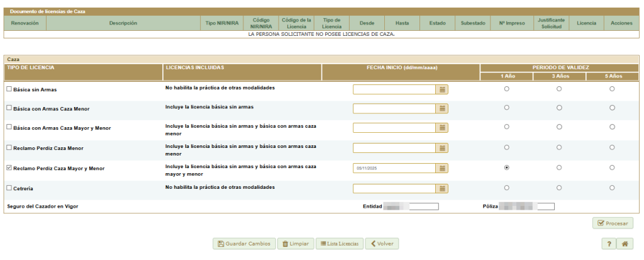Screen dimensions: 644x260
Task: Select 3 Años for Cetrería
Action: coord(559,188)
